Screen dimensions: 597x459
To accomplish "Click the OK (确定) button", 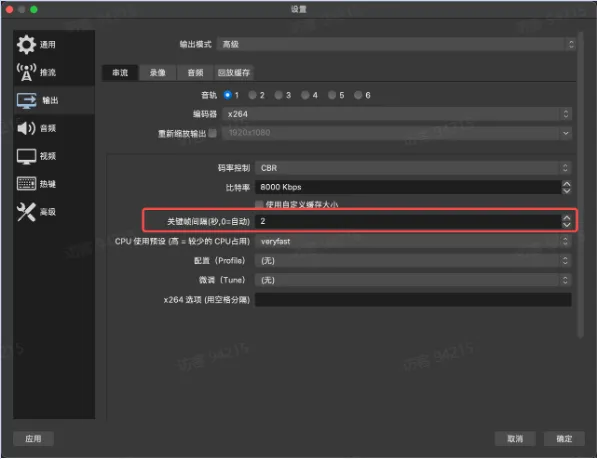I will coord(564,438).
